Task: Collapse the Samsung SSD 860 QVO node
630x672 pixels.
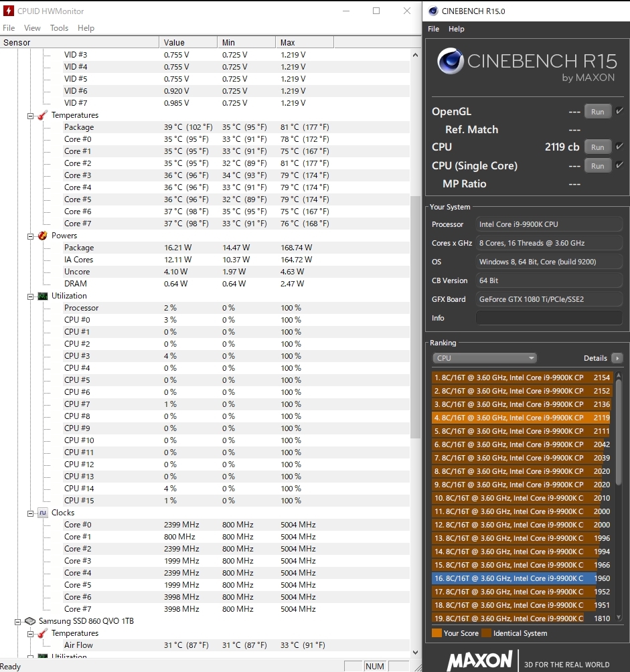Action: (17, 621)
